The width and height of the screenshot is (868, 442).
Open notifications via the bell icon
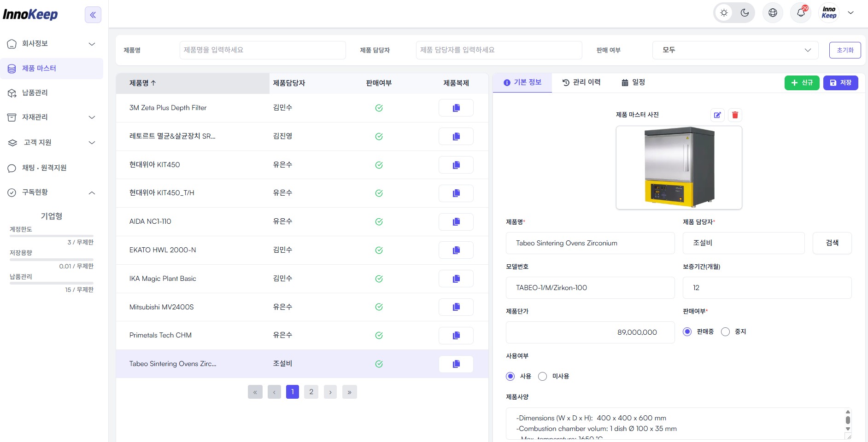pos(800,12)
